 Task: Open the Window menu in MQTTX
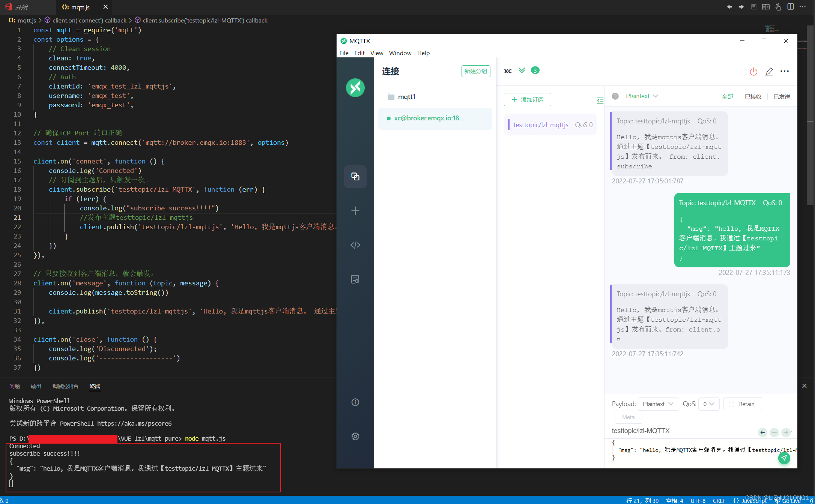click(400, 53)
